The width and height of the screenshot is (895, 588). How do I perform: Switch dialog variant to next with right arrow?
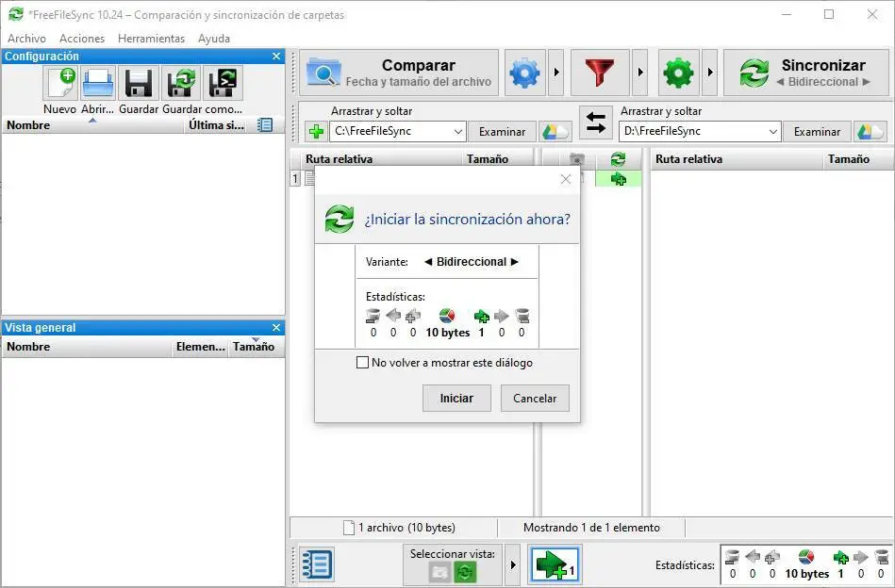pos(515,262)
